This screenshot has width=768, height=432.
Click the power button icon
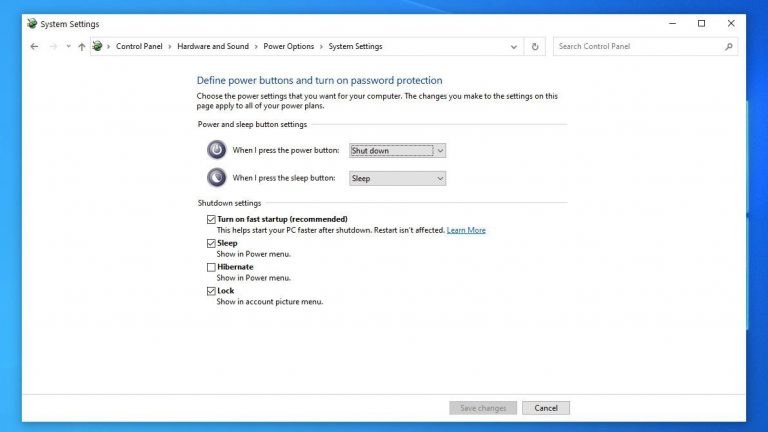pyautogui.click(x=216, y=150)
